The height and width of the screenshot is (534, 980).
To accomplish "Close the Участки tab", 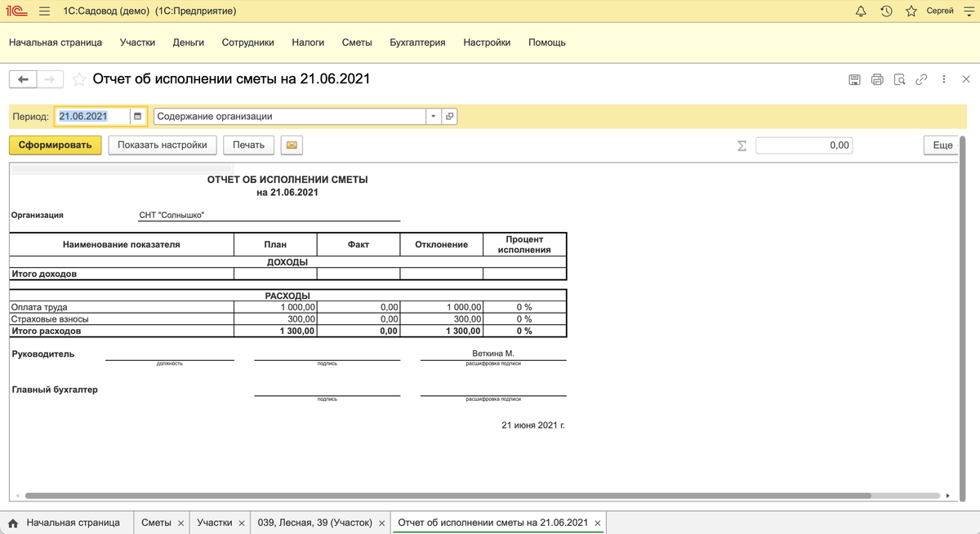I will point(241,523).
